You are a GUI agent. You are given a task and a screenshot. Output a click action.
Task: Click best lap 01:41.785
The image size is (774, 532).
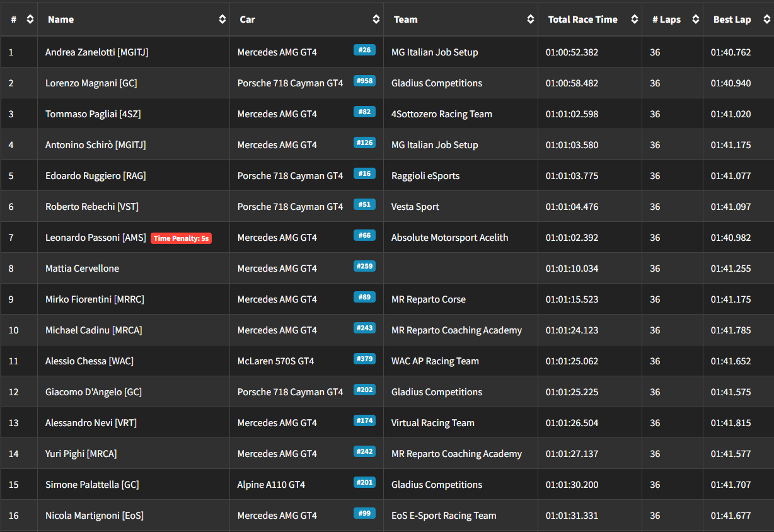click(731, 330)
